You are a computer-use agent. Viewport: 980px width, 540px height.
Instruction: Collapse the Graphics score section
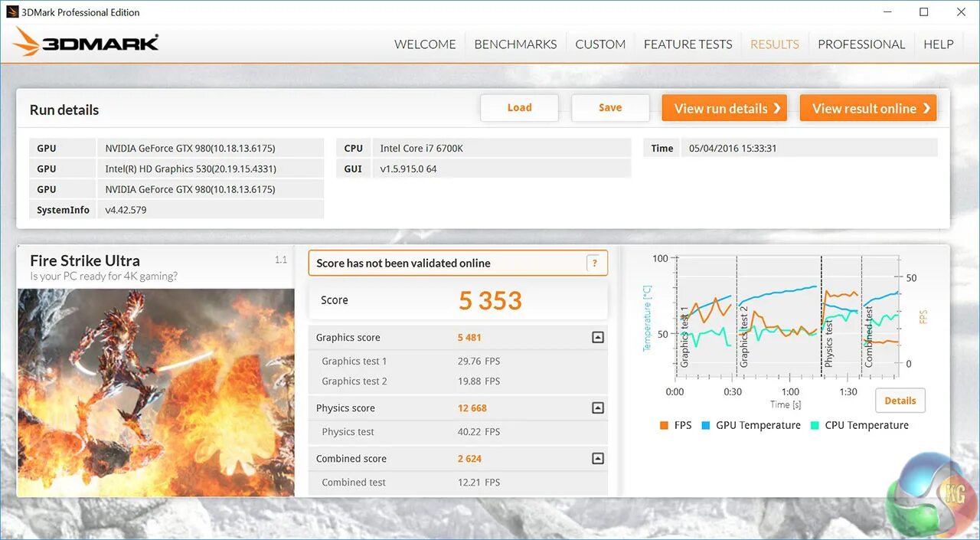click(598, 337)
